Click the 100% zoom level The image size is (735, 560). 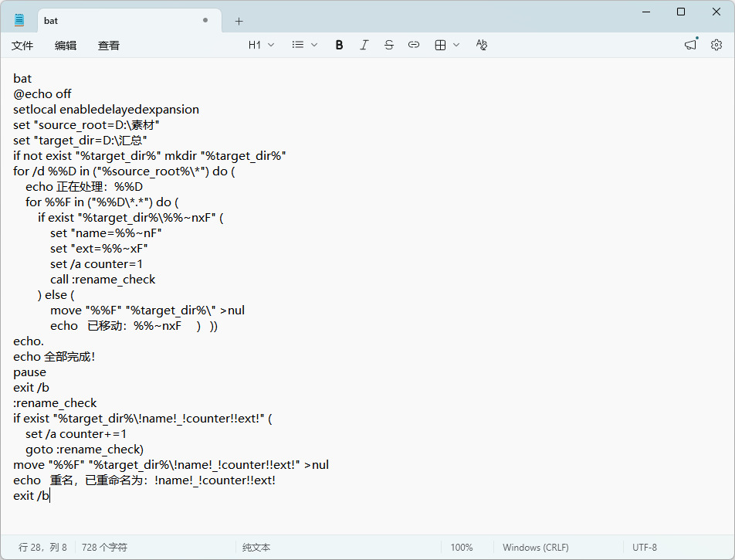[x=462, y=548]
